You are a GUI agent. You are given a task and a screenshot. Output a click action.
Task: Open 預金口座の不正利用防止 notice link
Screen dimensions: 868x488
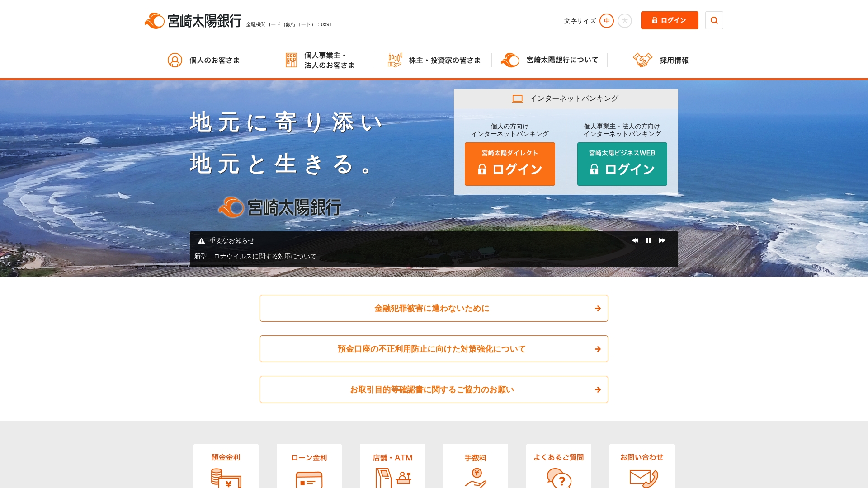coord(434,349)
